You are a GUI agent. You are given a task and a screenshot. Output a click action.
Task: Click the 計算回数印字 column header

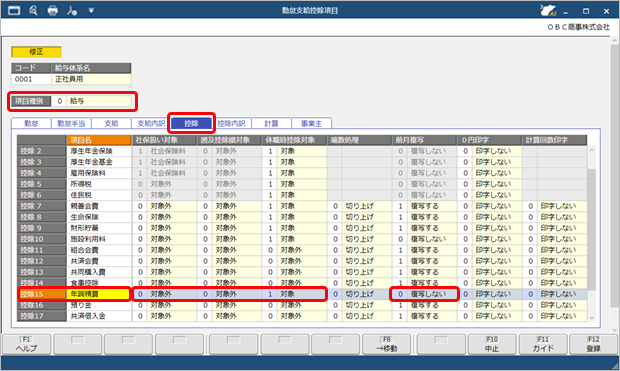[x=554, y=140]
